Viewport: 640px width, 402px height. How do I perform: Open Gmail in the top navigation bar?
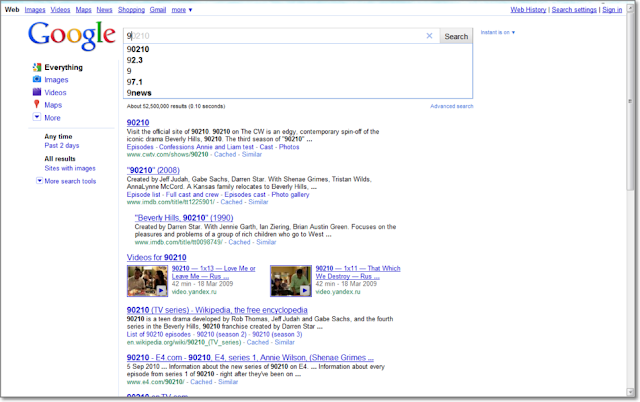click(158, 10)
